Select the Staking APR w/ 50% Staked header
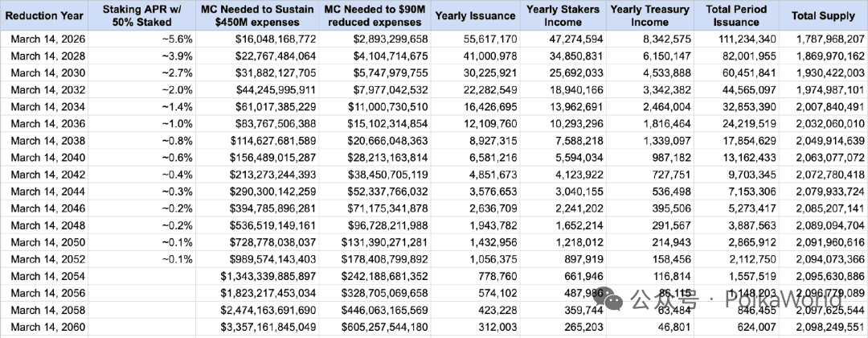 click(x=141, y=15)
